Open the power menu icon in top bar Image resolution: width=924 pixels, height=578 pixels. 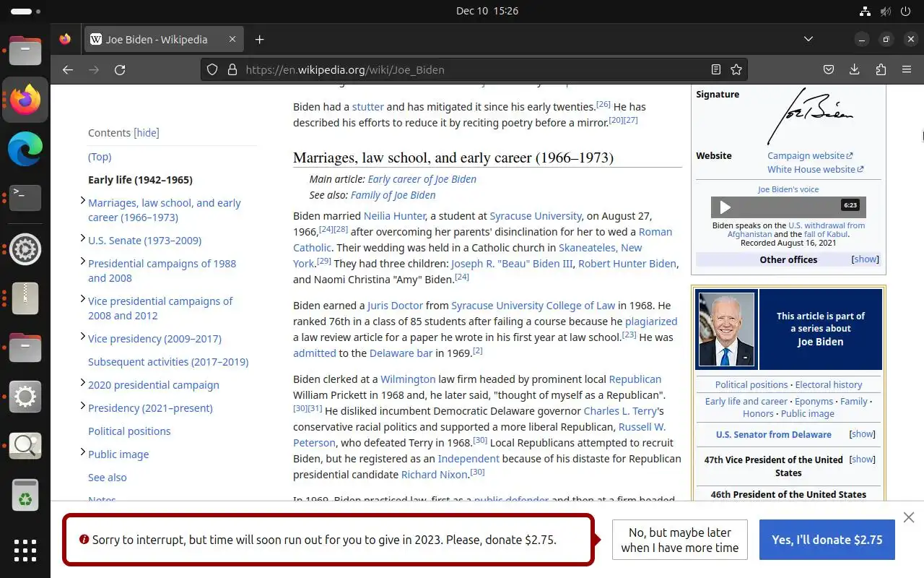point(905,11)
